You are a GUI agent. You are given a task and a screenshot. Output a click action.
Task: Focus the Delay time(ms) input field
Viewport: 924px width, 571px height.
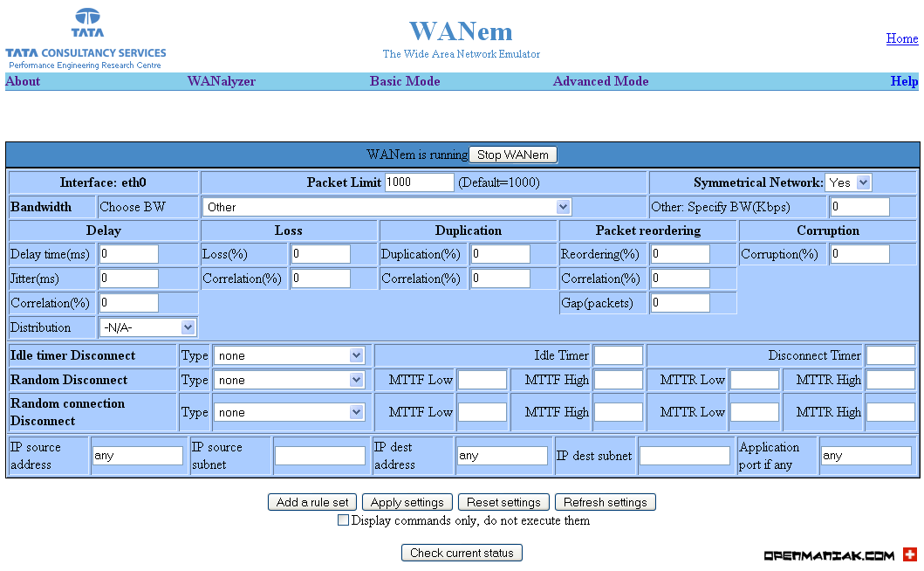pyautogui.click(x=129, y=254)
